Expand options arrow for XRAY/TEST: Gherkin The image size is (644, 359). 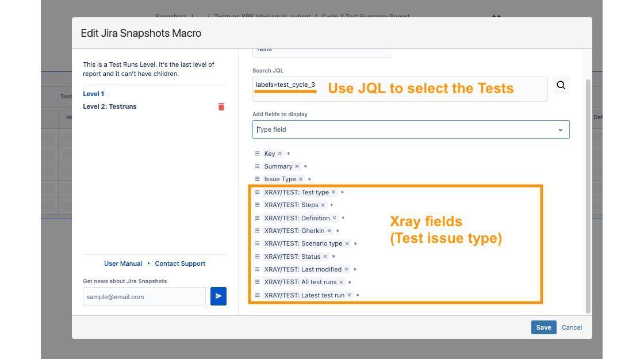coord(338,231)
